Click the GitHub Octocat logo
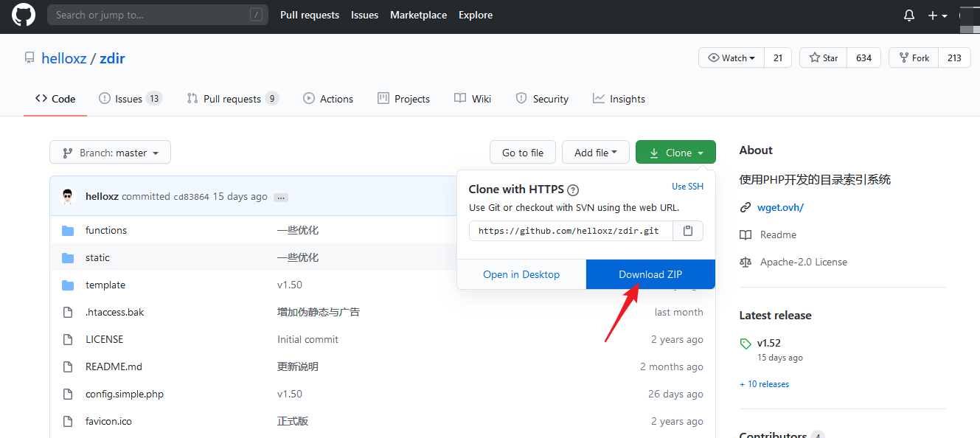The height and width of the screenshot is (438, 980). pyautogui.click(x=23, y=15)
